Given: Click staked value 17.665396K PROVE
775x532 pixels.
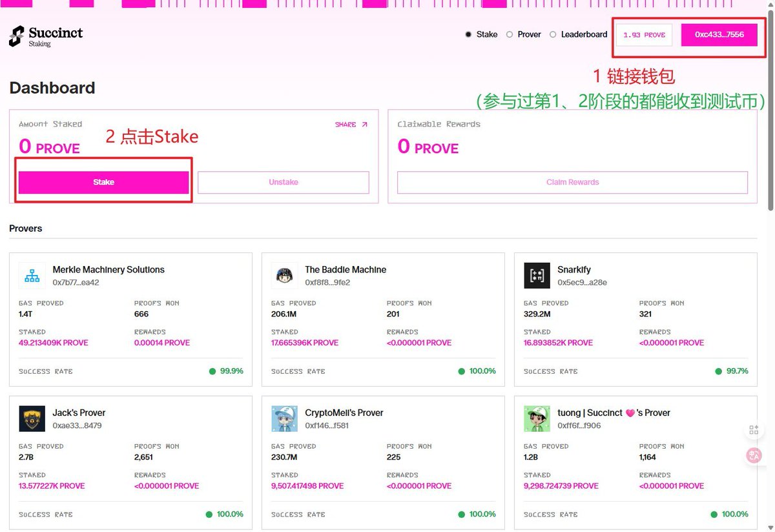Looking at the screenshot, I should pos(305,343).
